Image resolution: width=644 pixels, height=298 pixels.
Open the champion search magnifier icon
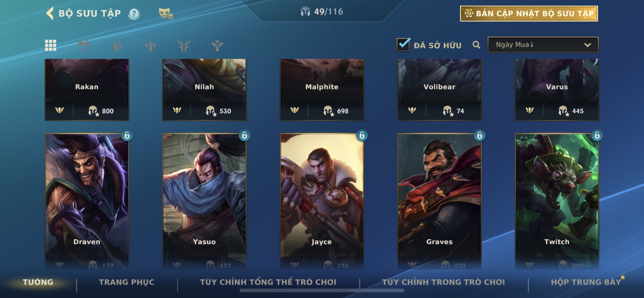coord(476,45)
